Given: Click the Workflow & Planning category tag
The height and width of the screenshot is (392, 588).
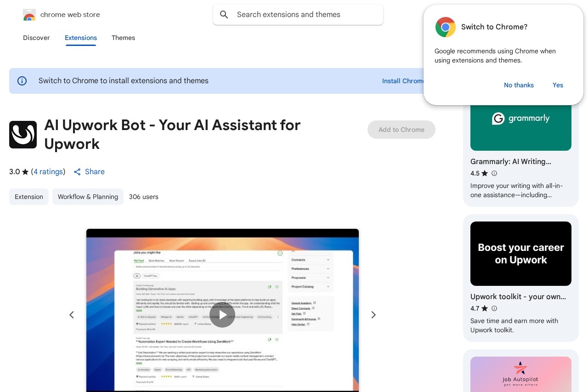Looking at the screenshot, I should 88,197.
